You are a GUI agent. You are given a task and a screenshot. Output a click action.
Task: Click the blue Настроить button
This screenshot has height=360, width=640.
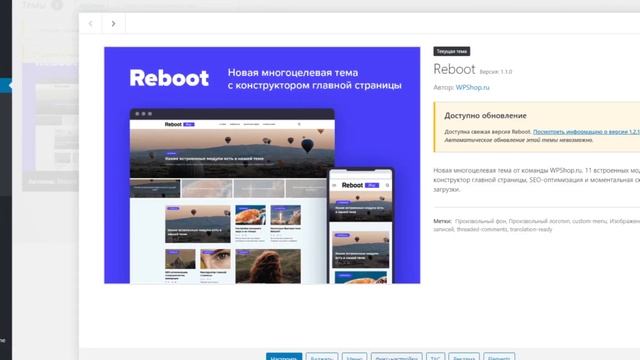[284, 357]
